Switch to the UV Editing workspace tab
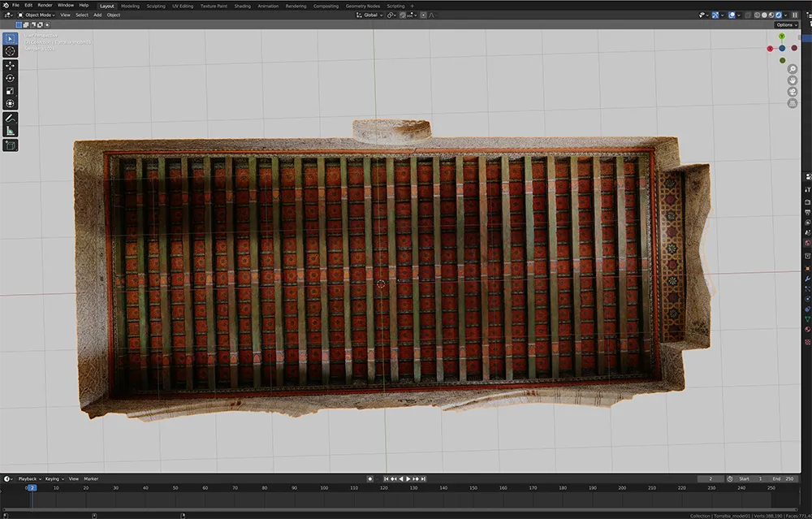The width and height of the screenshot is (812, 519). 183,6
